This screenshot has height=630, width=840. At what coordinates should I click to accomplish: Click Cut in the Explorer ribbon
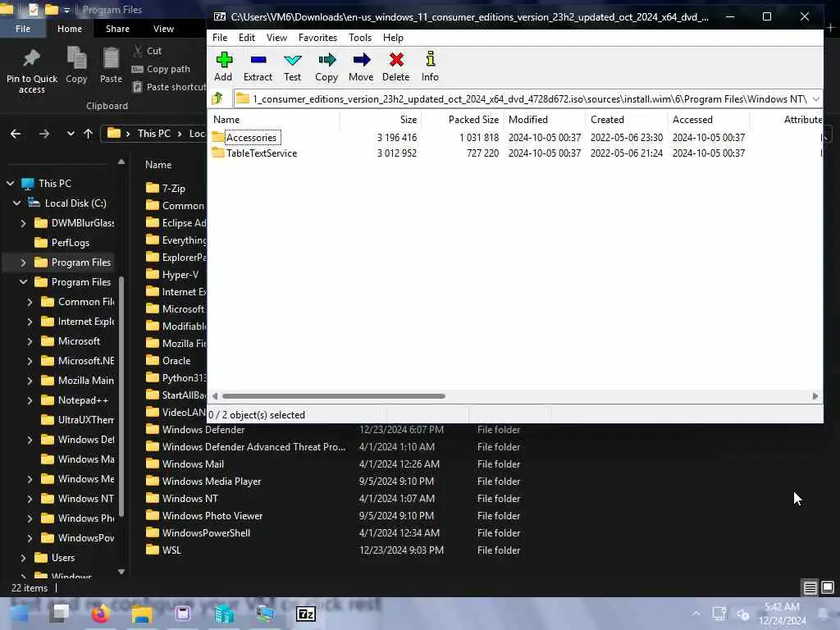(148, 51)
